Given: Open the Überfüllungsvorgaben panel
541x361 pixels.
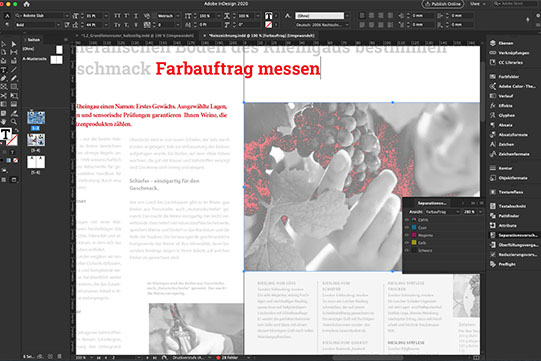Looking at the screenshot, I should [518, 245].
